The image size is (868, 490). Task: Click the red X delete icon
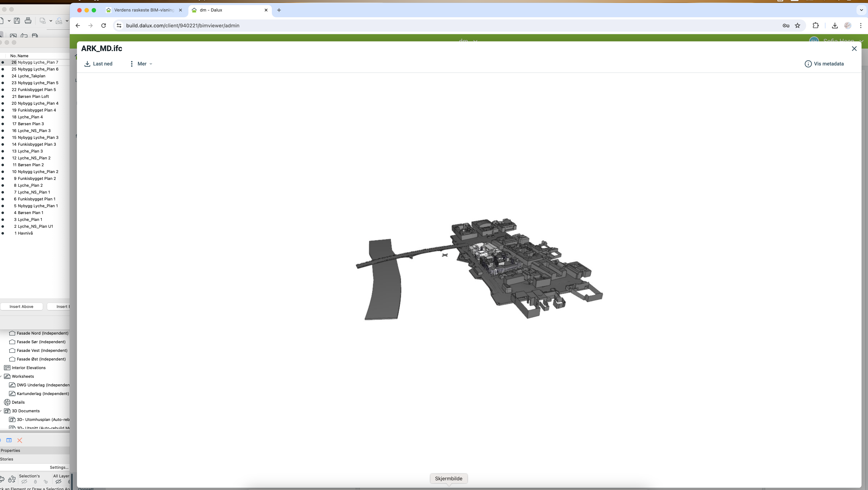[20, 440]
